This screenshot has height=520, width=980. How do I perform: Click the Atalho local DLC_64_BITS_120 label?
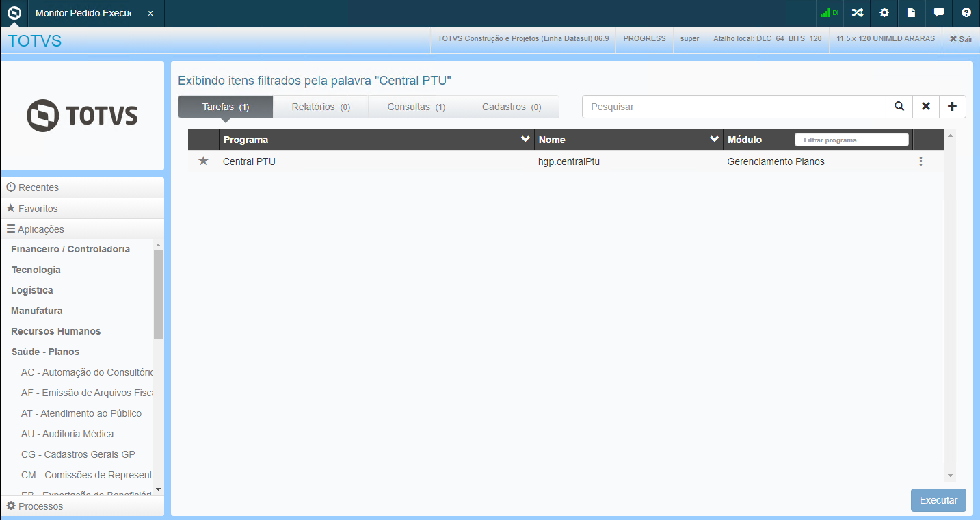click(767, 39)
